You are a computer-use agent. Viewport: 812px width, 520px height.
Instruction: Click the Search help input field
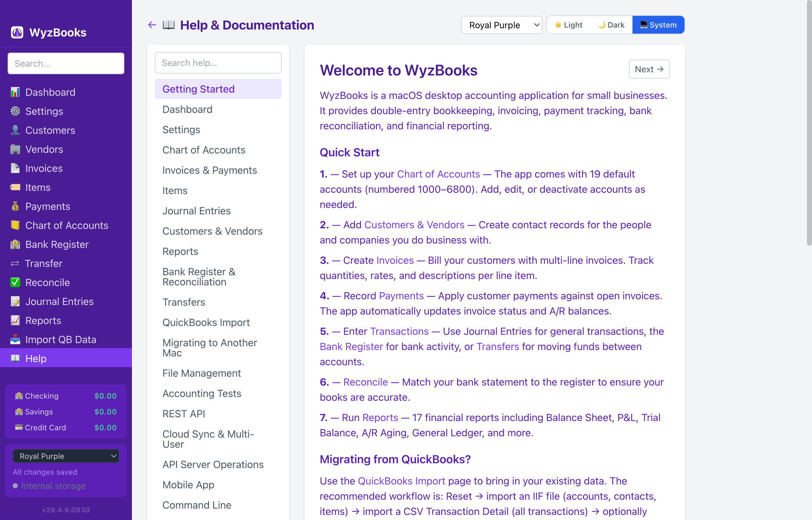tap(218, 63)
